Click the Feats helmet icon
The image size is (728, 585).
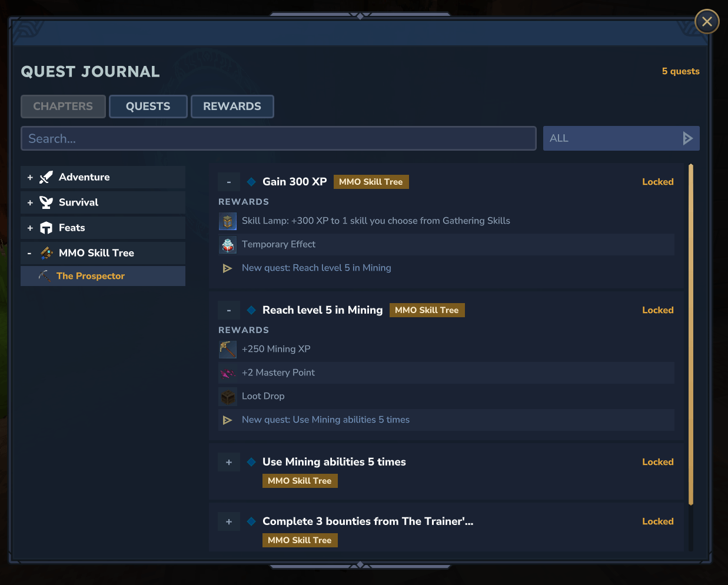46,228
